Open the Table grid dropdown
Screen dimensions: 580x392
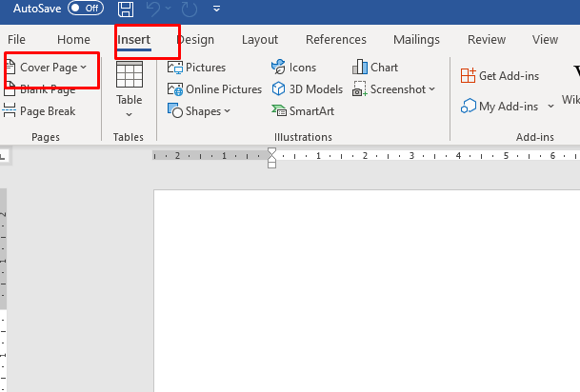click(x=129, y=90)
